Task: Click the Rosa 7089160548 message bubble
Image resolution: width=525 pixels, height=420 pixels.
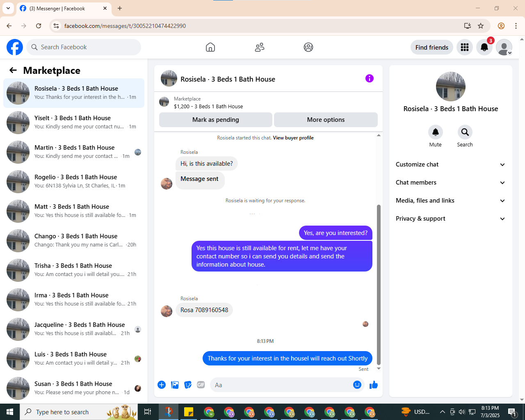Action: click(x=204, y=310)
